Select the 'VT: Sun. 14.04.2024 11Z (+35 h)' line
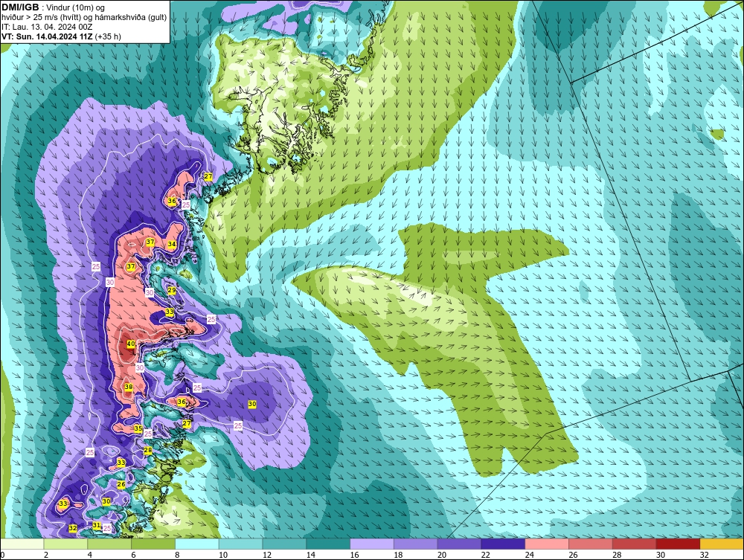The width and height of the screenshot is (744, 560). [x=61, y=36]
